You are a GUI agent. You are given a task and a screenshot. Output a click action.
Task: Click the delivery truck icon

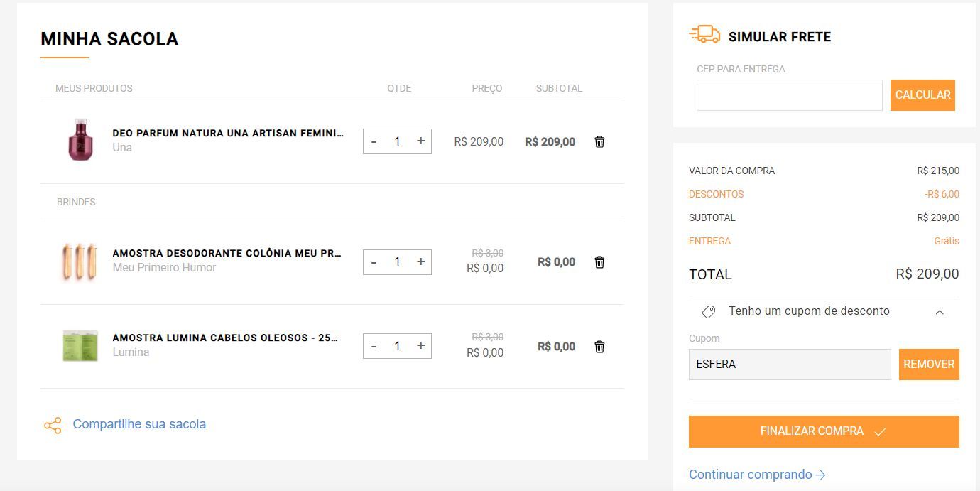[x=704, y=34]
